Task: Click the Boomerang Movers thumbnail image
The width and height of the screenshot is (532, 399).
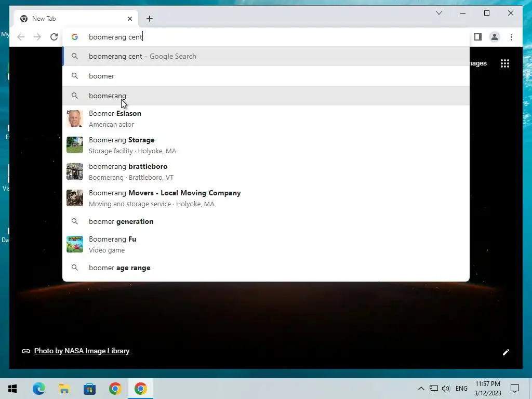Action: point(75,198)
